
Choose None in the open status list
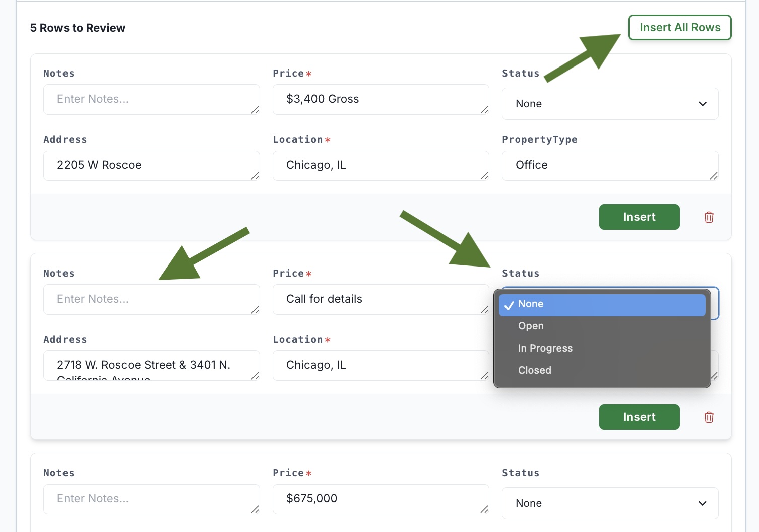(602, 304)
